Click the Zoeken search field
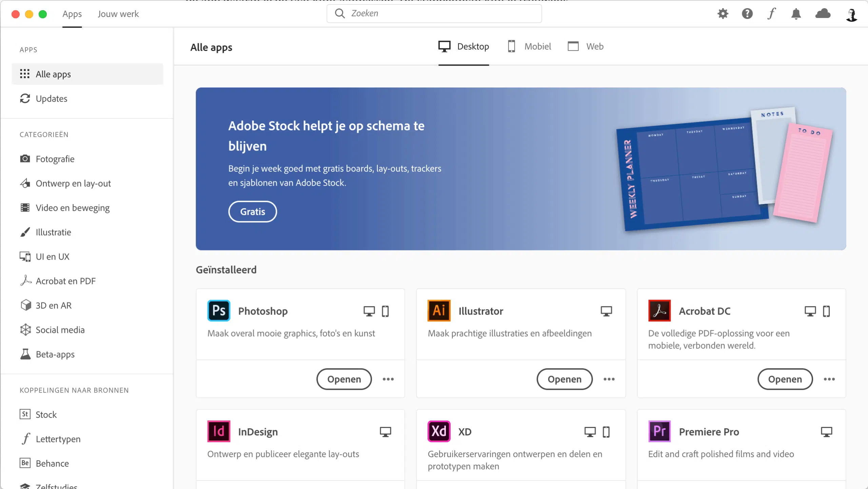The height and width of the screenshot is (489, 868). pyautogui.click(x=434, y=14)
